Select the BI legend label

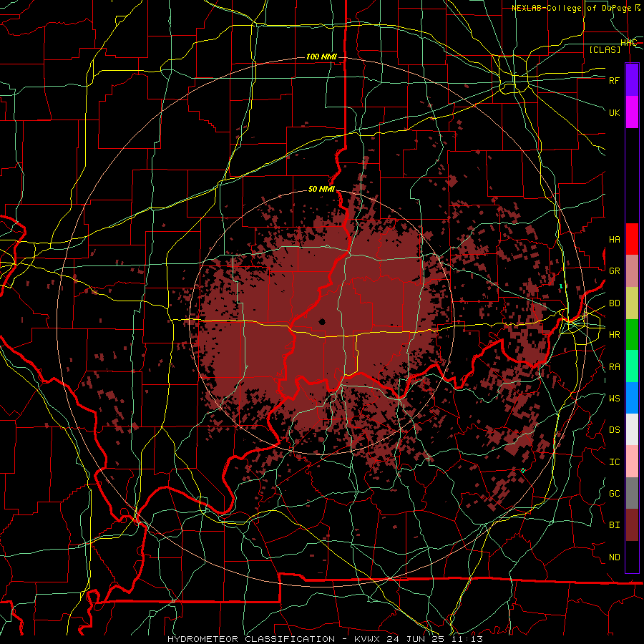[x=615, y=525]
